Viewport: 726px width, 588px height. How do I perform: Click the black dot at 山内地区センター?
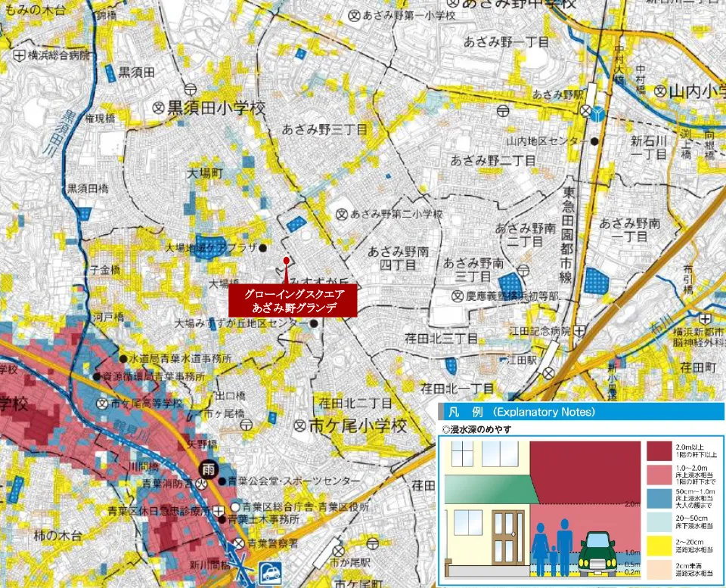596,141
